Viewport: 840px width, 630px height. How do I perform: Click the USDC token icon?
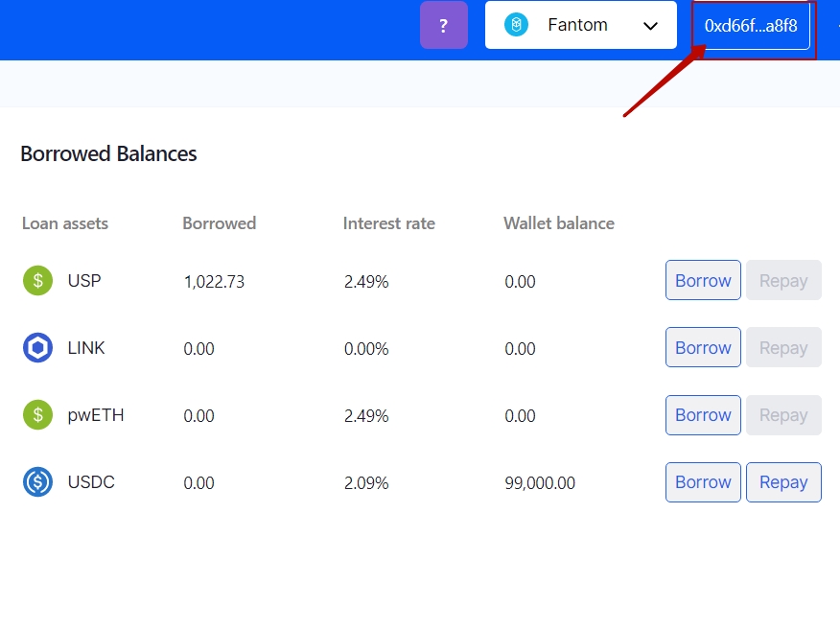[37, 482]
